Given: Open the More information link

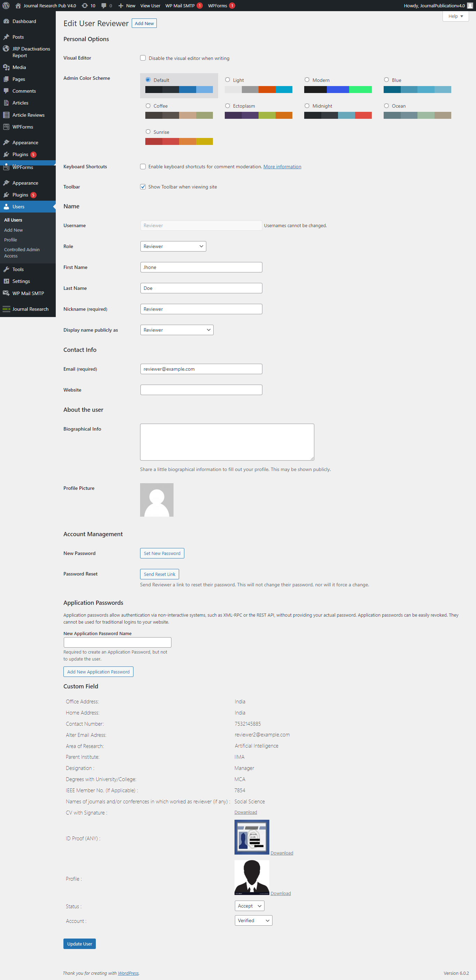Looking at the screenshot, I should coord(282,167).
